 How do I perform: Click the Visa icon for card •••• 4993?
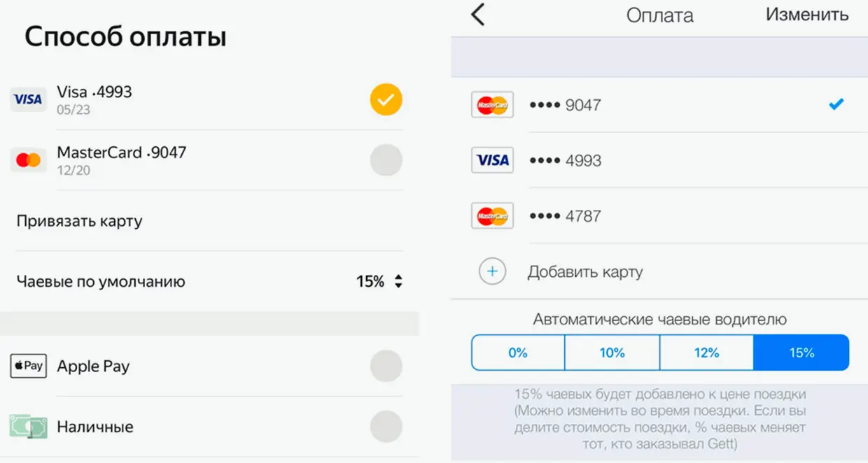[492, 160]
